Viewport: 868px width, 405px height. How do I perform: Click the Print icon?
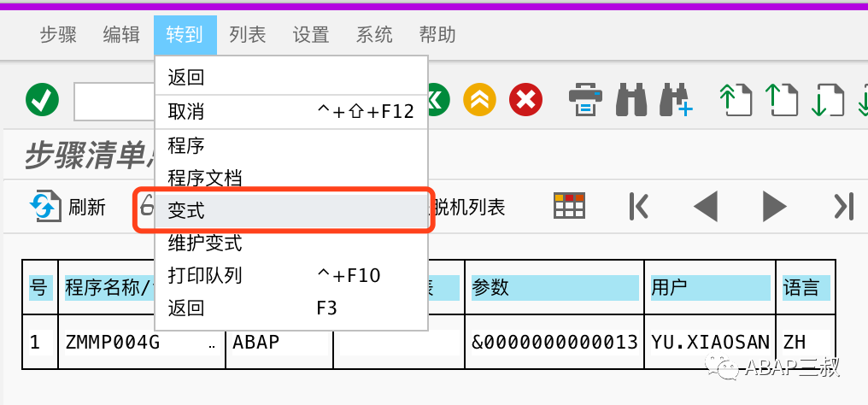coord(586,100)
